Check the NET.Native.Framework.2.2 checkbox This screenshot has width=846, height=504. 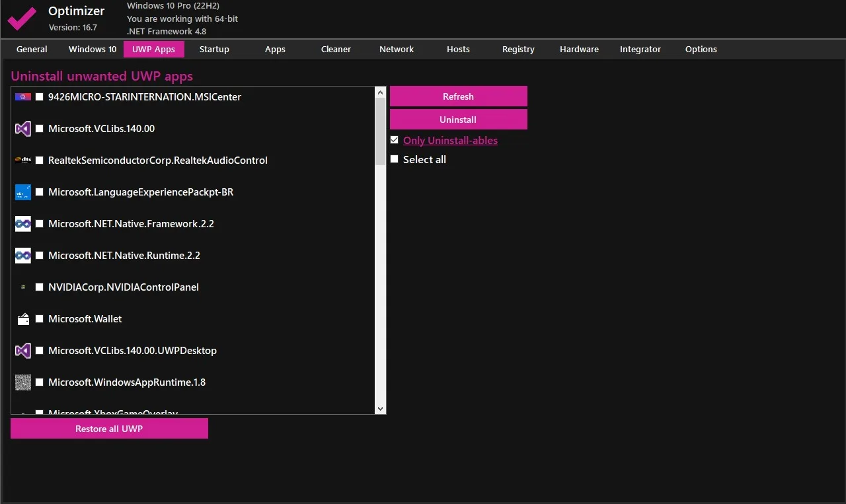[x=40, y=224]
